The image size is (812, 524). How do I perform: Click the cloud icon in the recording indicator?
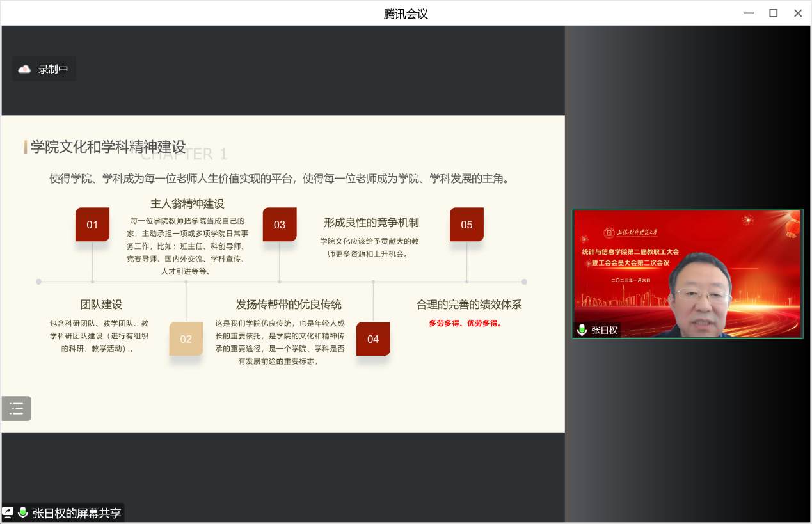click(24, 69)
